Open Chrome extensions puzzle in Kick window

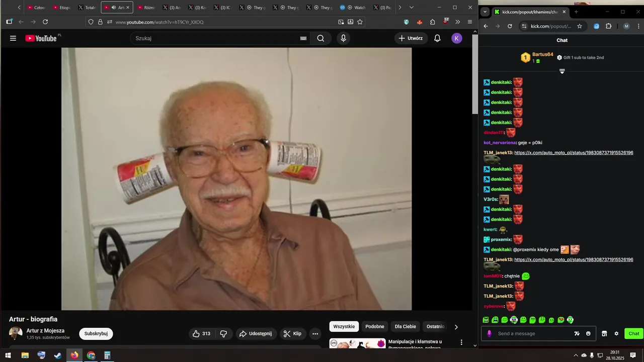point(608,26)
